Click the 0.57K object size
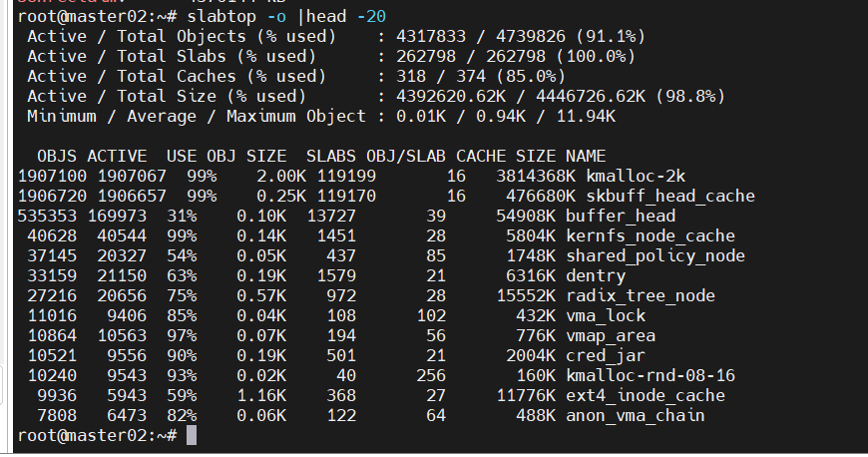Screen dimensions: 868x457 (261, 295)
